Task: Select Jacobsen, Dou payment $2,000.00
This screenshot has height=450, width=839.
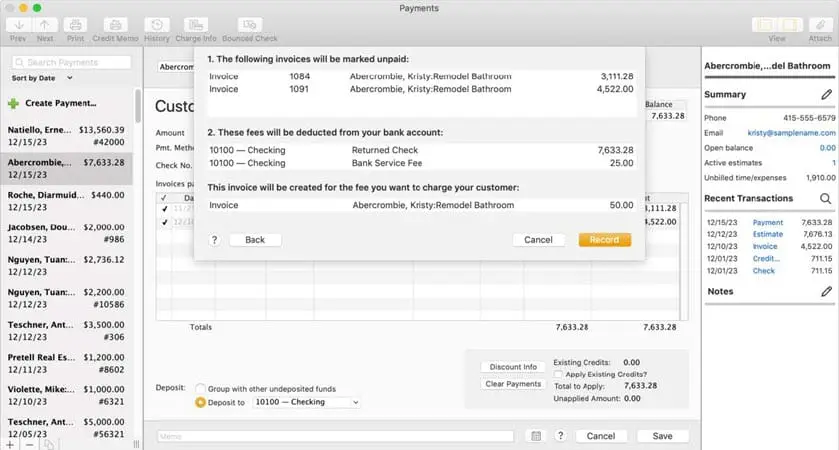Action: (x=66, y=233)
